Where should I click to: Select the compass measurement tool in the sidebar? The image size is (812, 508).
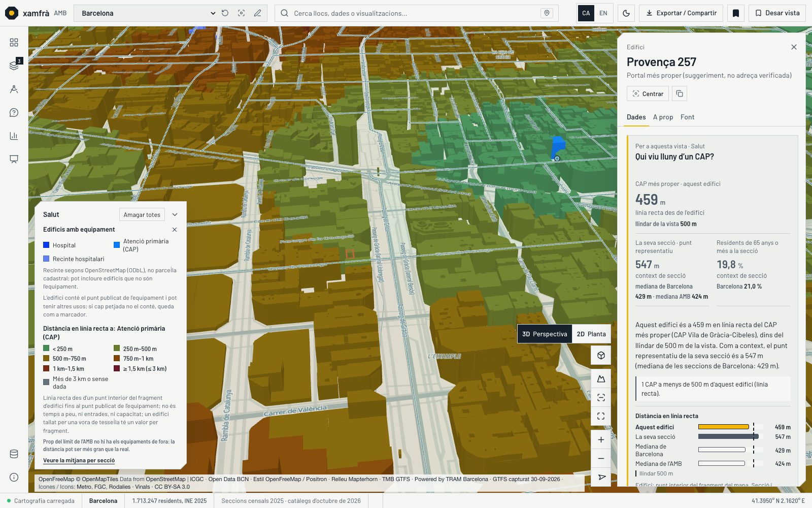pos(14,89)
